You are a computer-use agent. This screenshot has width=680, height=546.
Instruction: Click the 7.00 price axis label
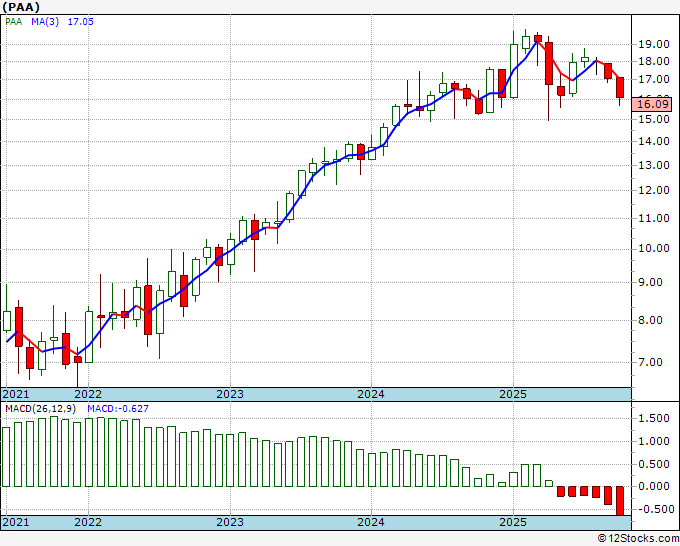(x=657, y=362)
